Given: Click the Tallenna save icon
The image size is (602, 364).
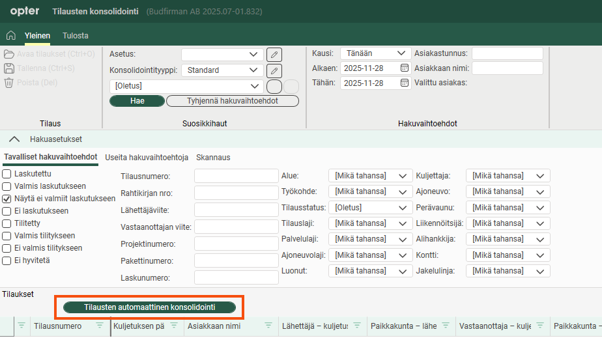Looking at the screenshot, I should (x=9, y=68).
